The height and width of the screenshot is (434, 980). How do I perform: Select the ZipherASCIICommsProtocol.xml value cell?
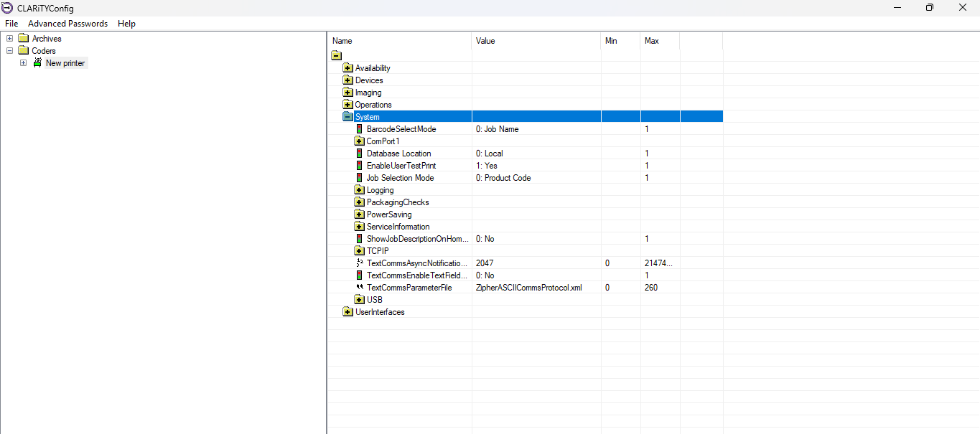528,288
